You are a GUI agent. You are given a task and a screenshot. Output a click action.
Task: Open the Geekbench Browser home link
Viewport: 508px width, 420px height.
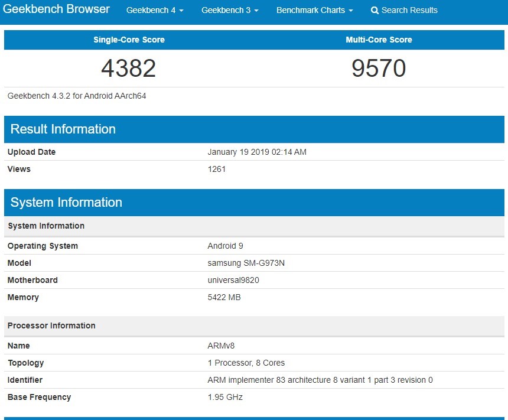56,9
